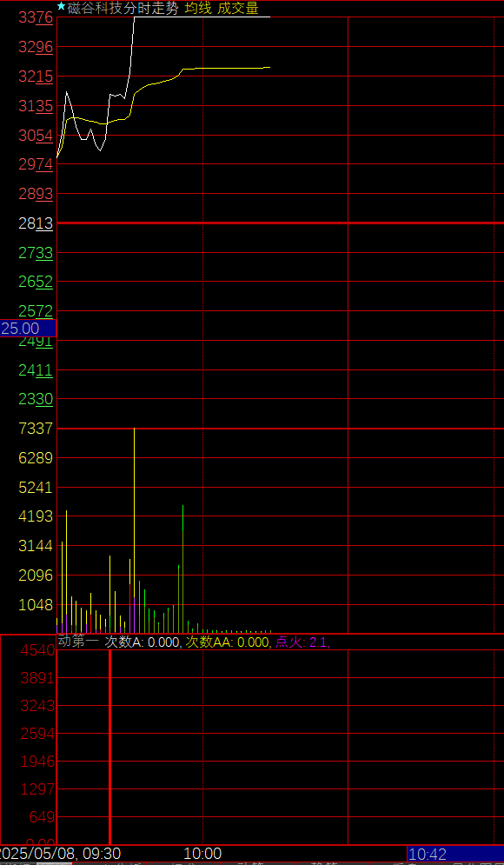The width and height of the screenshot is (504, 865).
Task: Click the 6289 volume axis label
Action: 36,458
